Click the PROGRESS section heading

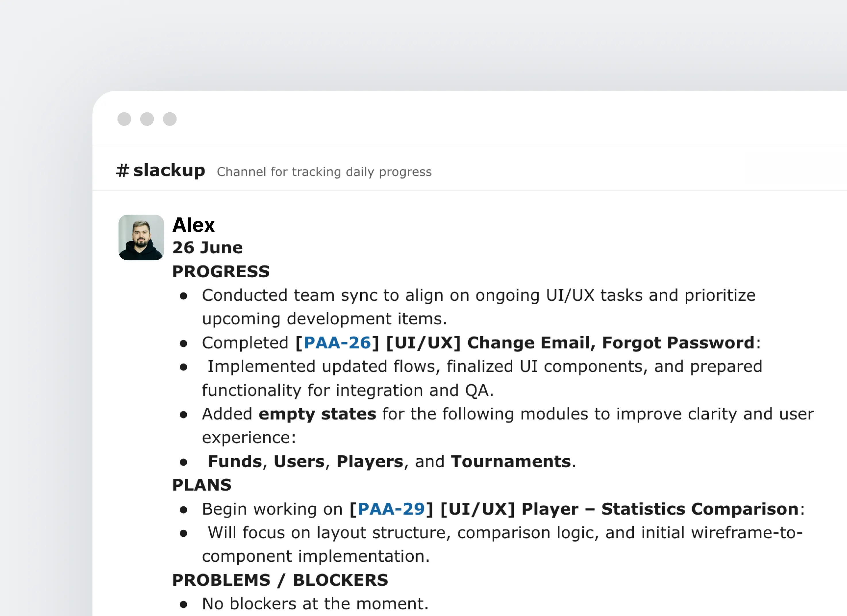point(221,272)
